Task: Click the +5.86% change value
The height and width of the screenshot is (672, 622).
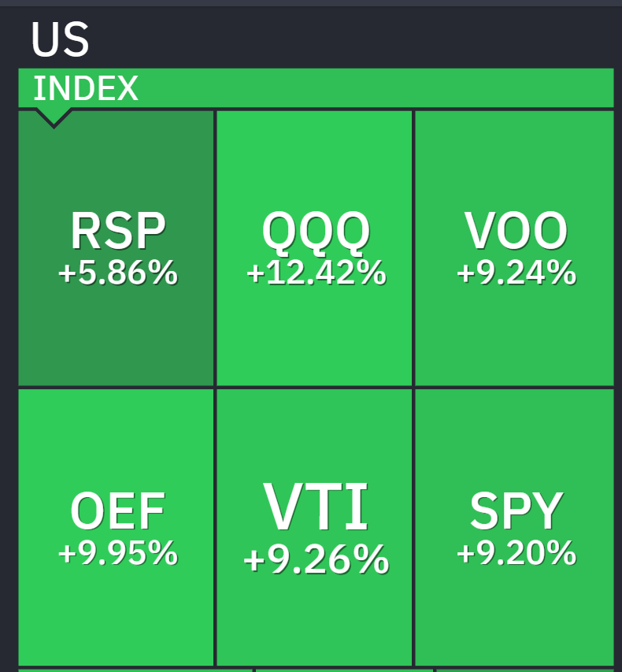Action: click(117, 273)
